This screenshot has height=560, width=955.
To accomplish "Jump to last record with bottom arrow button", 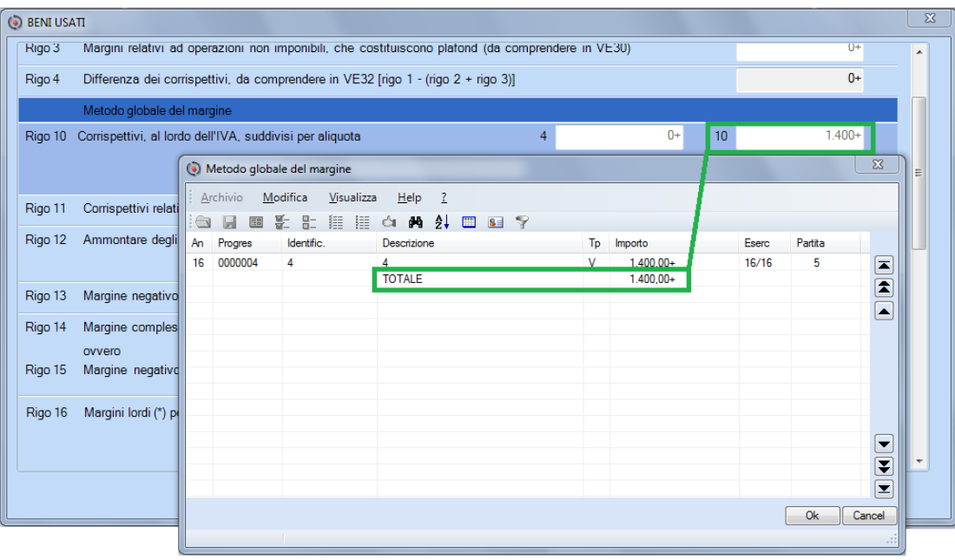I will coord(884,489).
